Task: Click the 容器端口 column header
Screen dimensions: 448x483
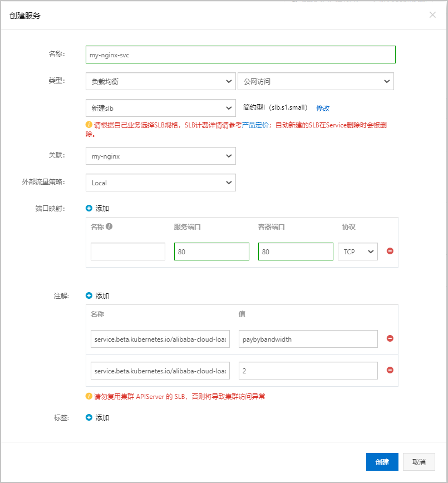Action: point(272,226)
